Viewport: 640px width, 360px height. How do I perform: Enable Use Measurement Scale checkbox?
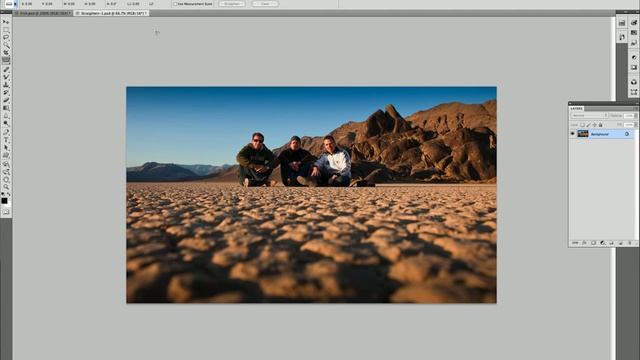click(175, 4)
